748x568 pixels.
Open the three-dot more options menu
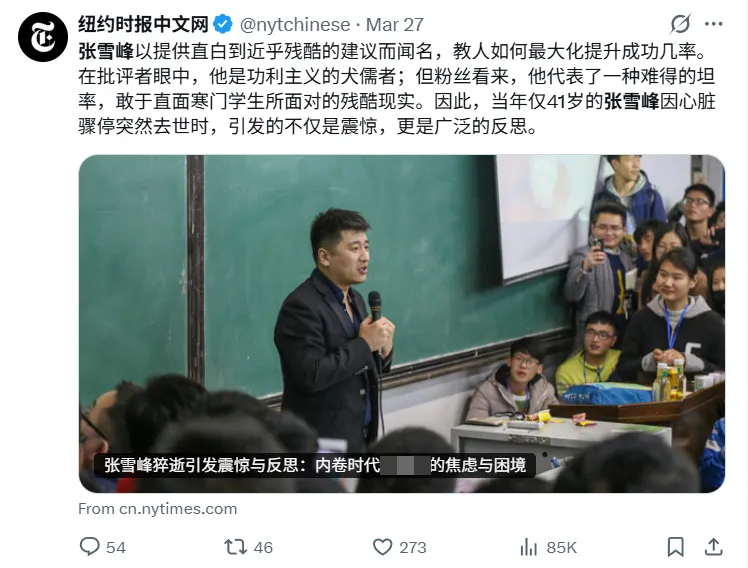click(714, 24)
